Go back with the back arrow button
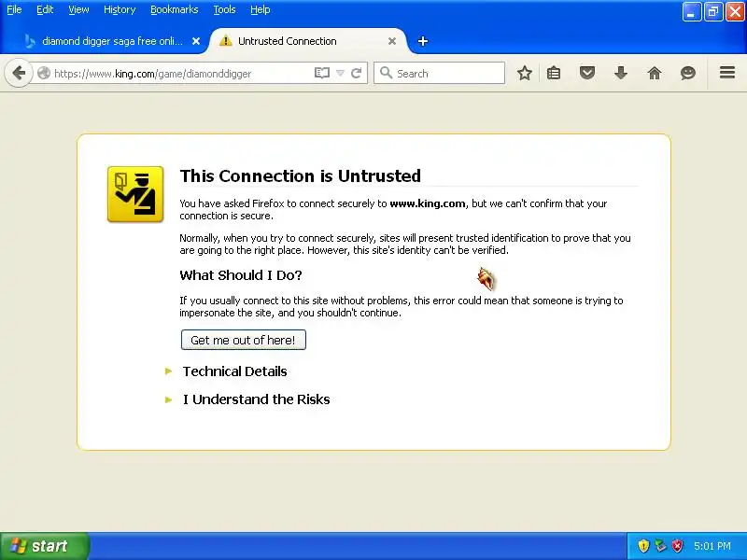The width and height of the screenshot is (747, 560). pyautogui.click(x=19, y=74)
